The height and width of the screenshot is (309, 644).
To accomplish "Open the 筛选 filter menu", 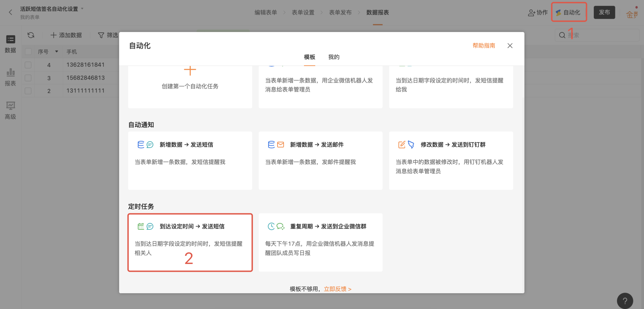I will coord(108,35).
